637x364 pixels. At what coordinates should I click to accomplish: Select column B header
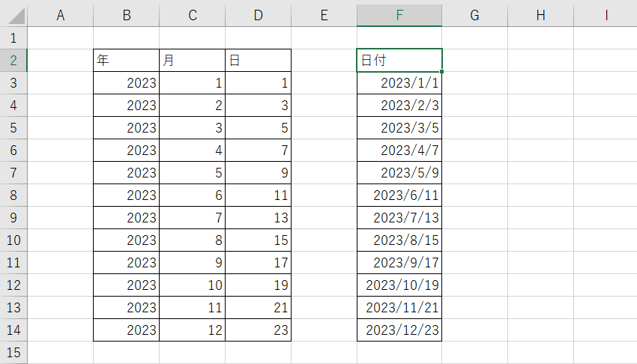(x=126, y=15)
